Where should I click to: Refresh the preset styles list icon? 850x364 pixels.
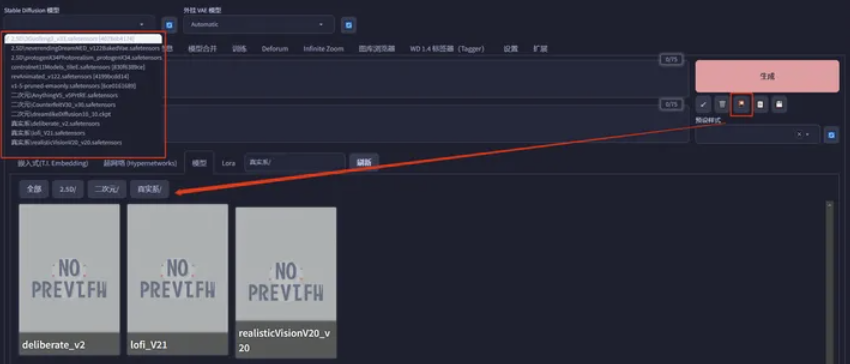[831, 135]
